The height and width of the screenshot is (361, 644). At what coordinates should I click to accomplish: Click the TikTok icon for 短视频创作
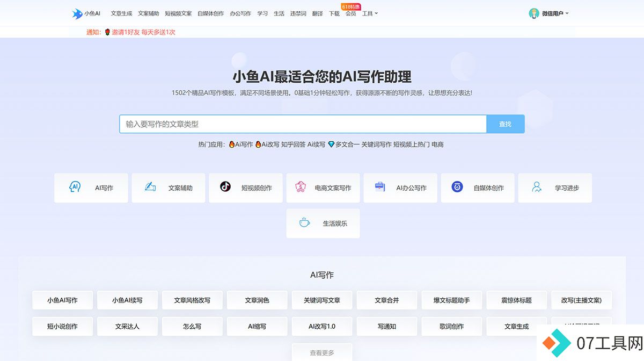(225, 187)
